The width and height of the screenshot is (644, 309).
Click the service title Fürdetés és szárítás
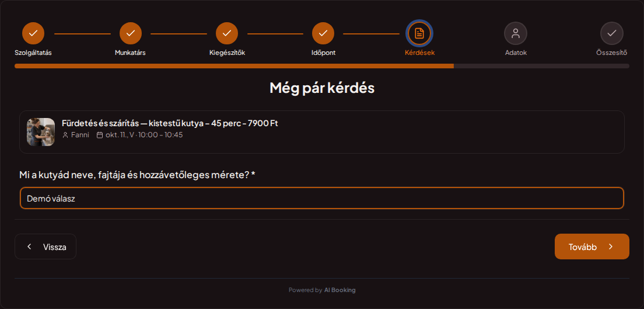click(170, 123)
